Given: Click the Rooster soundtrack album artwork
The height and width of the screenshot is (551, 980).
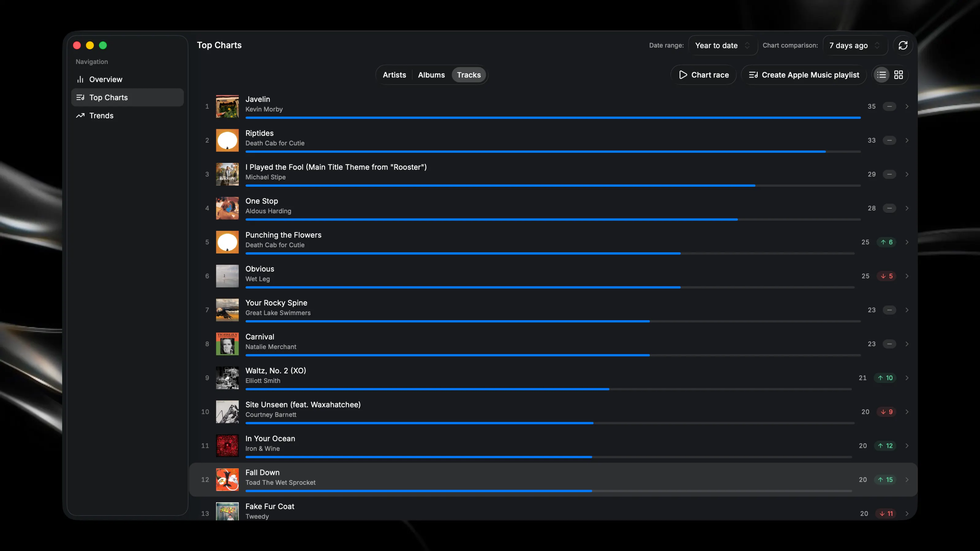Looking at the screenshot, I should pos(227,174).
